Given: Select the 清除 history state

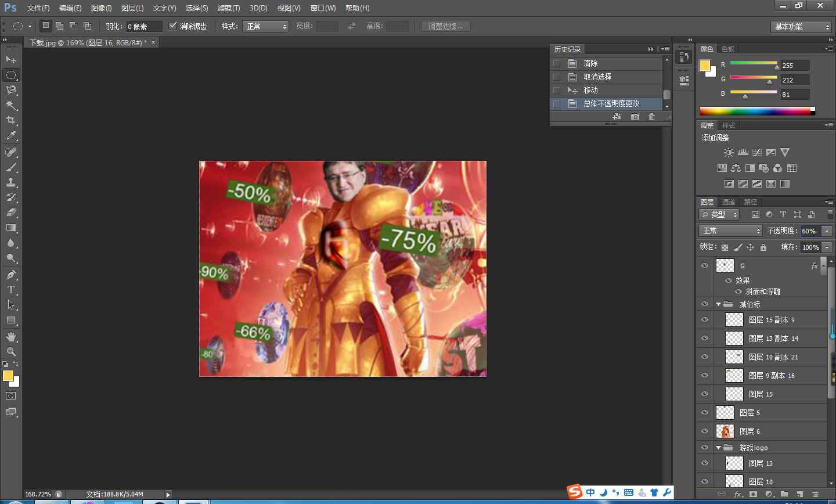Looking at the screenshot, I should coord(606,63).
